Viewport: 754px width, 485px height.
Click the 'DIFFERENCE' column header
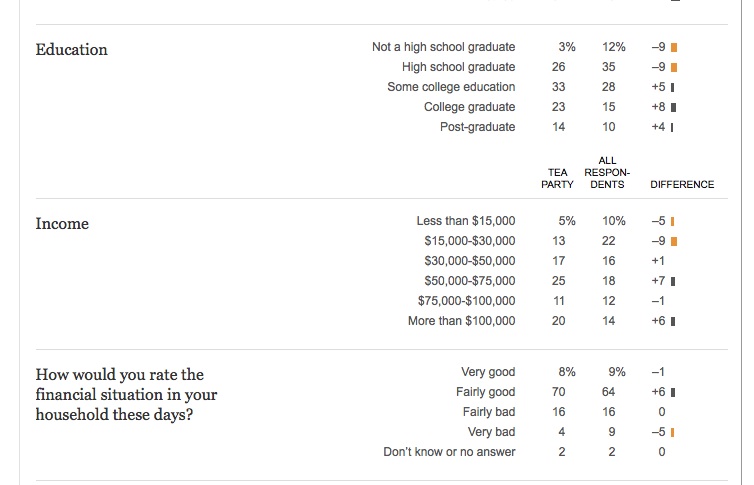(682, 184)
